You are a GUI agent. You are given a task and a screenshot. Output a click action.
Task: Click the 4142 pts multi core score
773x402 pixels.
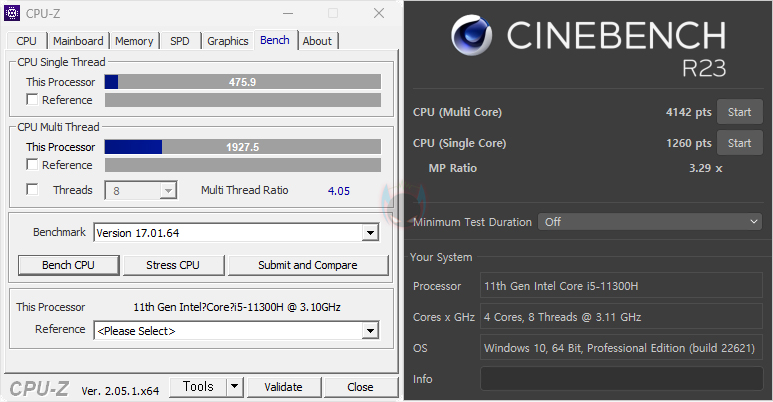click(689, 112)
